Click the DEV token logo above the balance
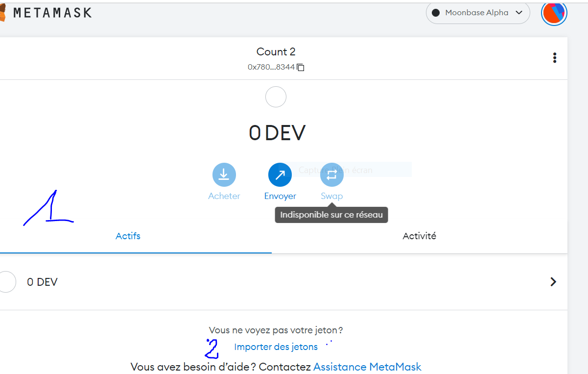Screen dimensions: 588x374 [x=276, y=97]
